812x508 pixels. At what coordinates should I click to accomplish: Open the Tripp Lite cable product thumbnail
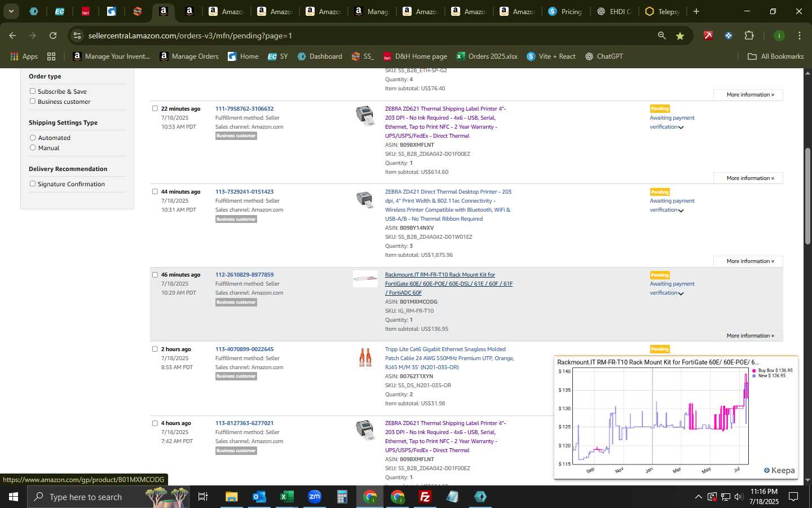(365, 357)
